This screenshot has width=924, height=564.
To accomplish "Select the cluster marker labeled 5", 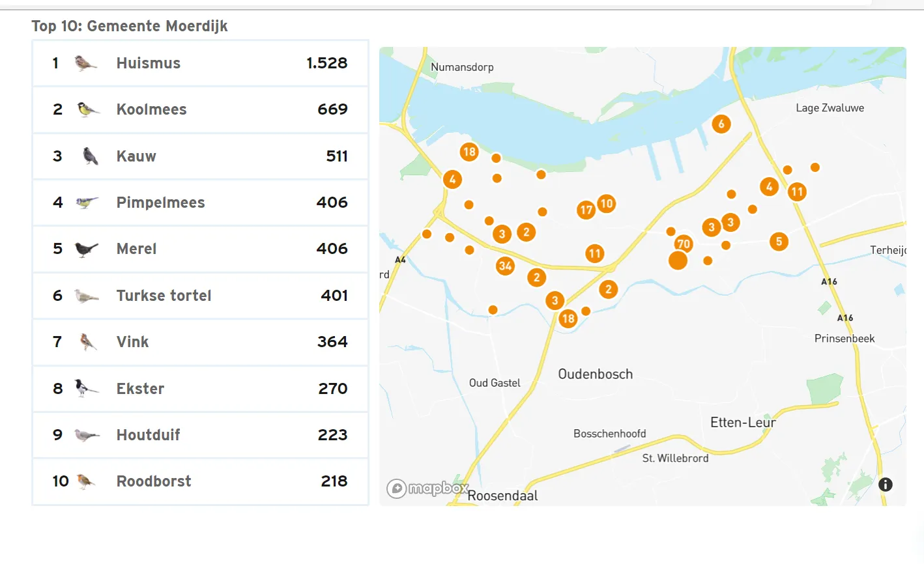I will (779, 242).
